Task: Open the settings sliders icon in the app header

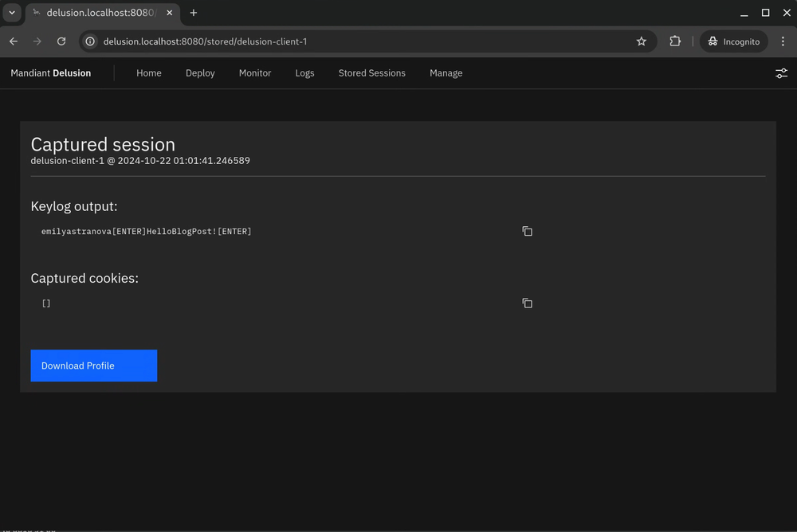Action: coord(781,73)
